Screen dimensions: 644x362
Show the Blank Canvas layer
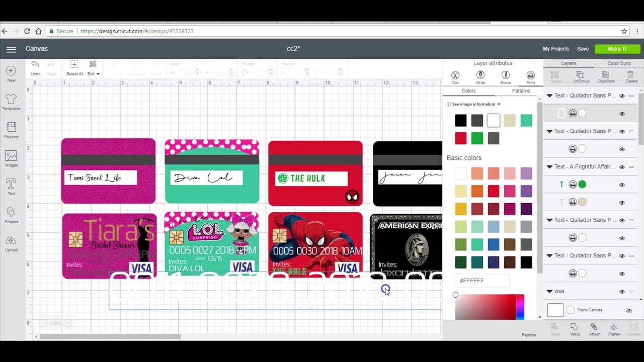[x=629, y=311]
